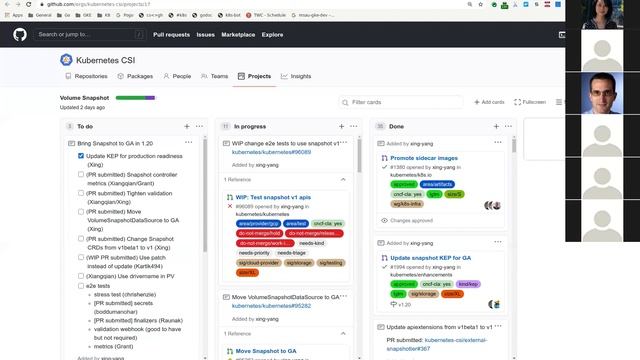Open the WIP: Test snapshot v1 apis PR
This screenshot has height=360, width=640.
point(273,197)
